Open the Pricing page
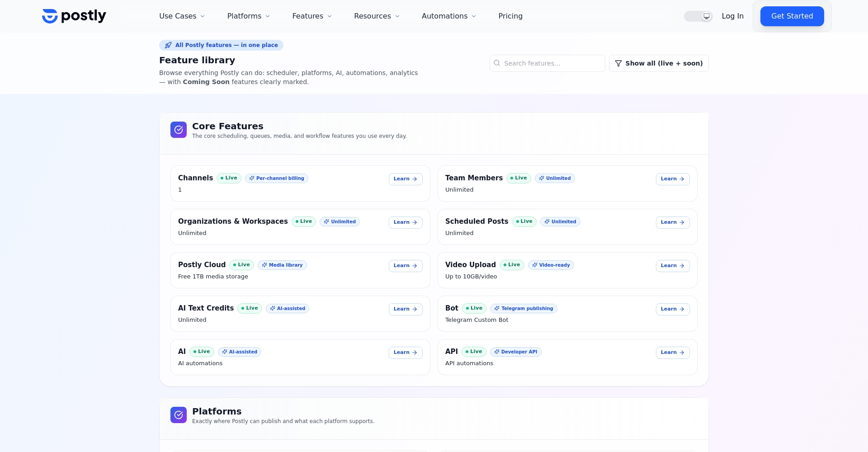The width and height of the screenshot is (868, 452). click(x=510, y=16)
